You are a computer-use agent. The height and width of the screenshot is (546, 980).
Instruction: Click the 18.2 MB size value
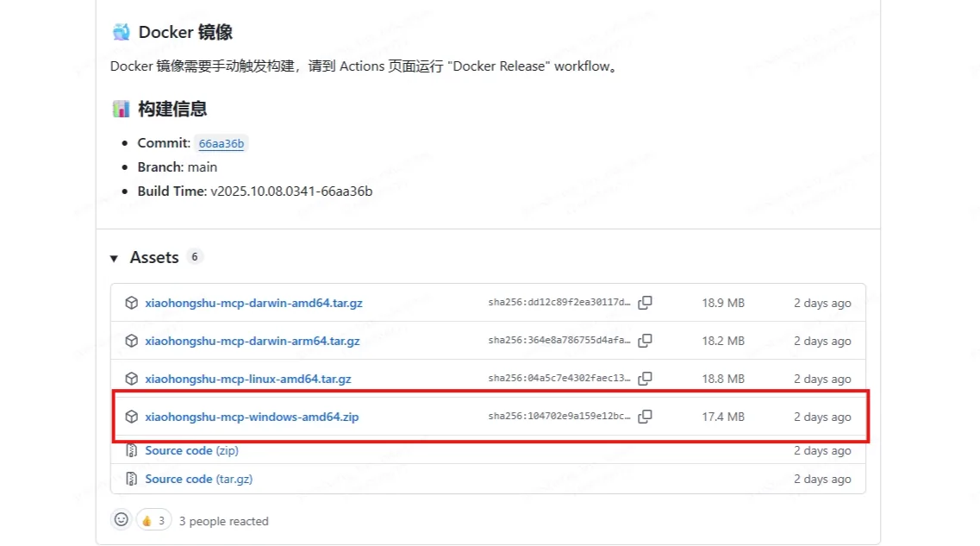(723, 341)
